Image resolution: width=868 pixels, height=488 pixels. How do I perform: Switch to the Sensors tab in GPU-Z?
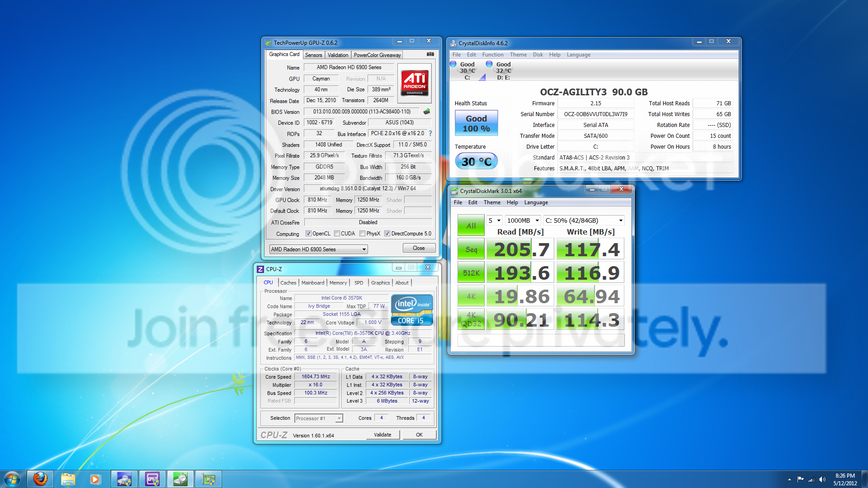[313, 55]
